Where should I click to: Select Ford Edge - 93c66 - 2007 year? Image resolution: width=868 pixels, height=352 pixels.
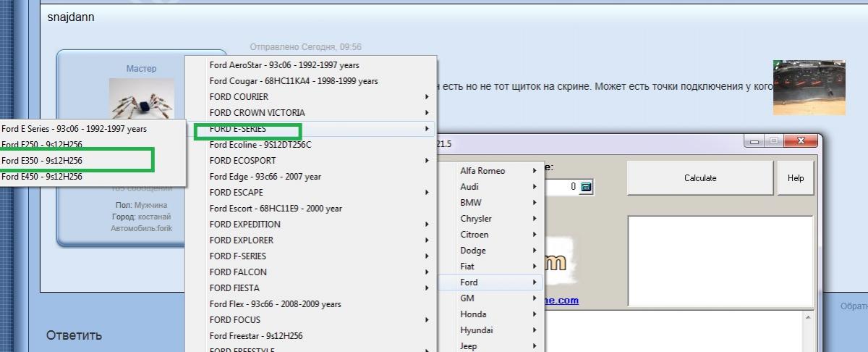(x=311, y=177)
